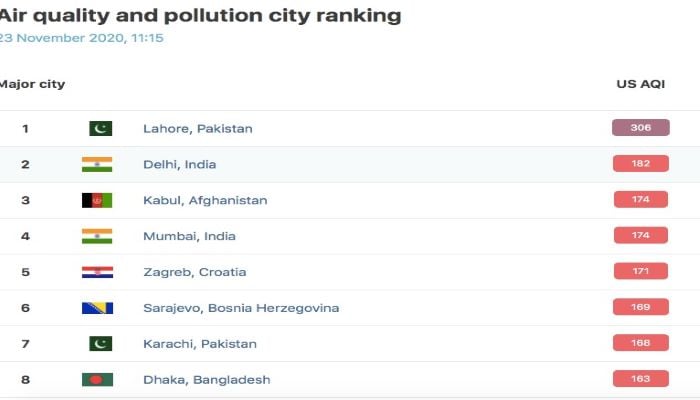Viewport: 700px width, 400px height.
Task: Click the 163 AQI badge for Dhaka
Action: 641,379
